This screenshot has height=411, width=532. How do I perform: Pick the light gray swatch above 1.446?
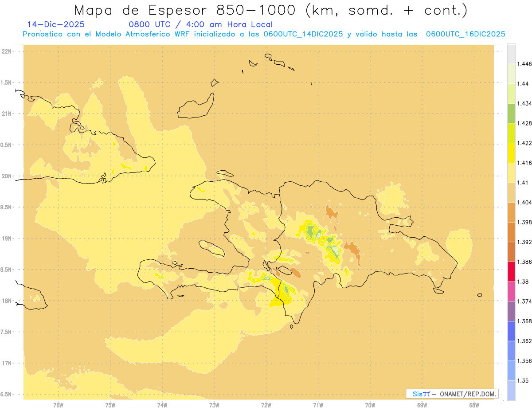tap(511, 54)
